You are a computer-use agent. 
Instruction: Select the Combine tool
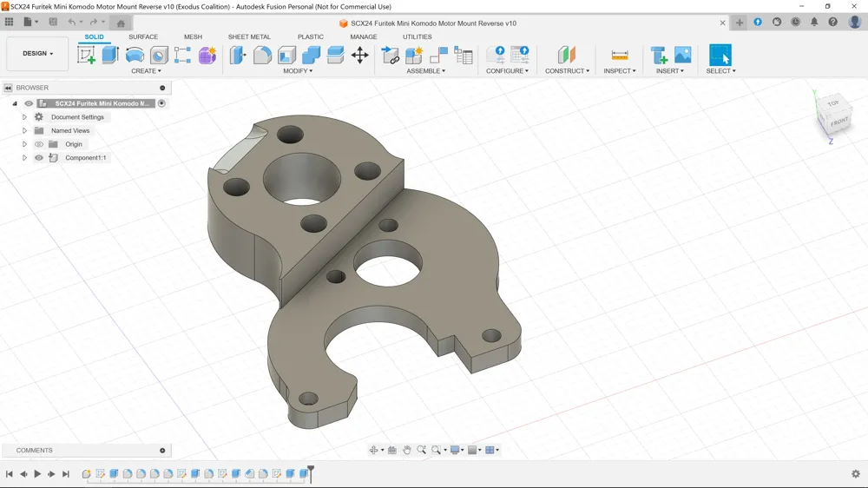(x=311, y=55)
